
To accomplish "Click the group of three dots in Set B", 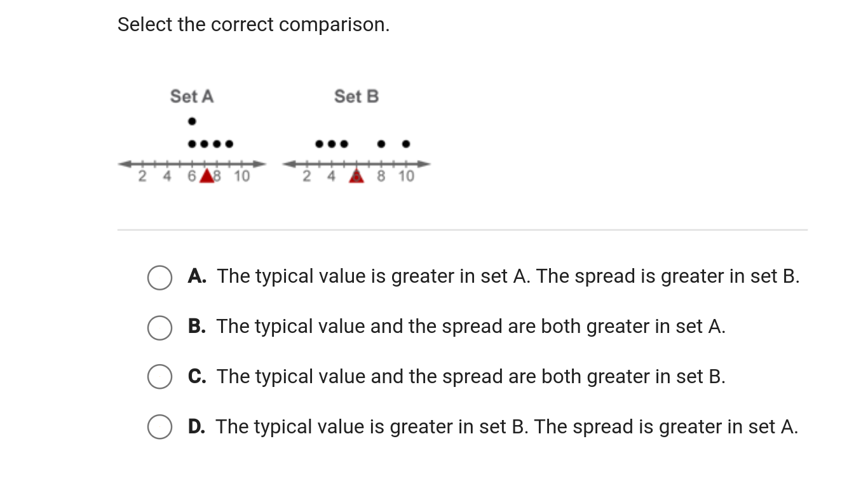I will (x=332, y=144).
